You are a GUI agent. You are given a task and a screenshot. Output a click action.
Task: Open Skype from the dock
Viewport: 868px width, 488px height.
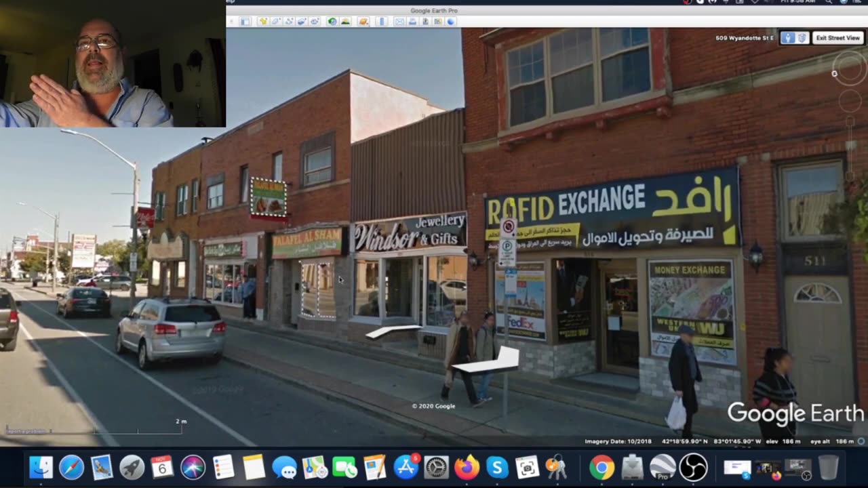click(x=497, y=468)
